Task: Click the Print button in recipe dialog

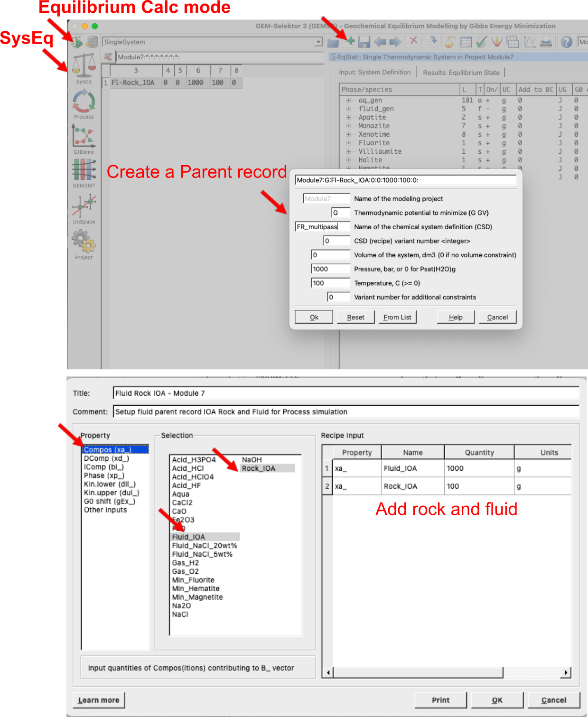Action: [440, 700]
